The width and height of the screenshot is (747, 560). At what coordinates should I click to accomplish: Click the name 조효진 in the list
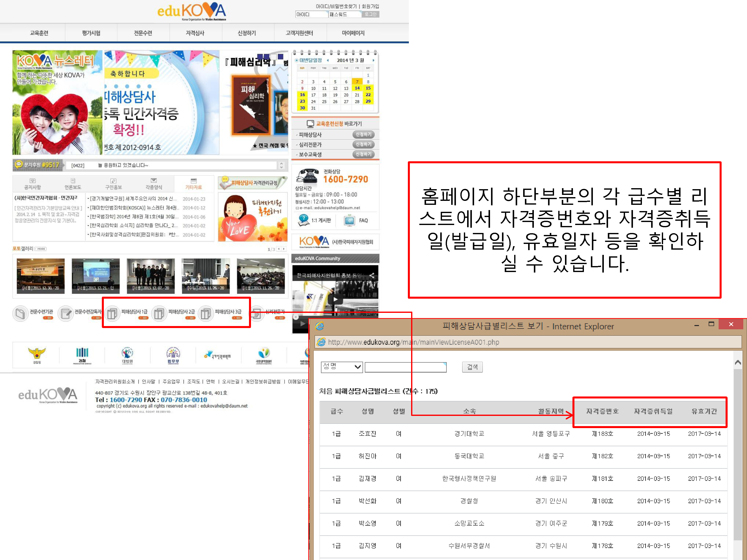click(x=368, y=434)
